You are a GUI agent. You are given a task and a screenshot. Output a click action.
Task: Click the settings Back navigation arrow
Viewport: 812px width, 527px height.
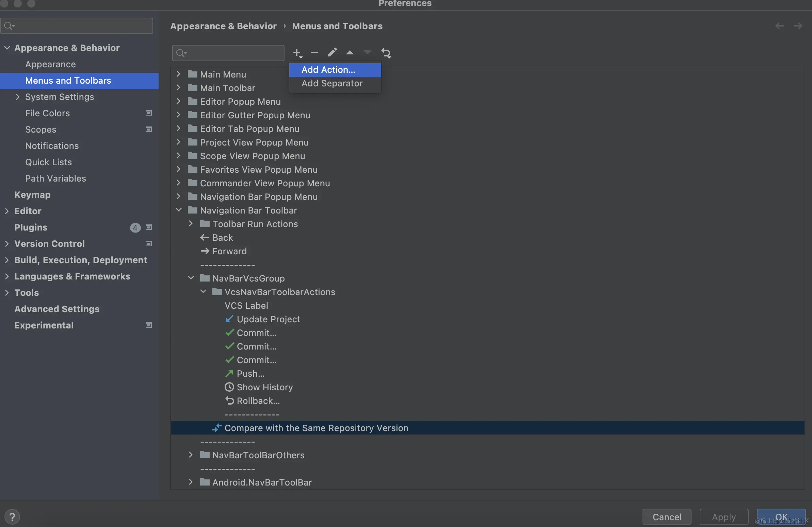click(x=779, y=26)
